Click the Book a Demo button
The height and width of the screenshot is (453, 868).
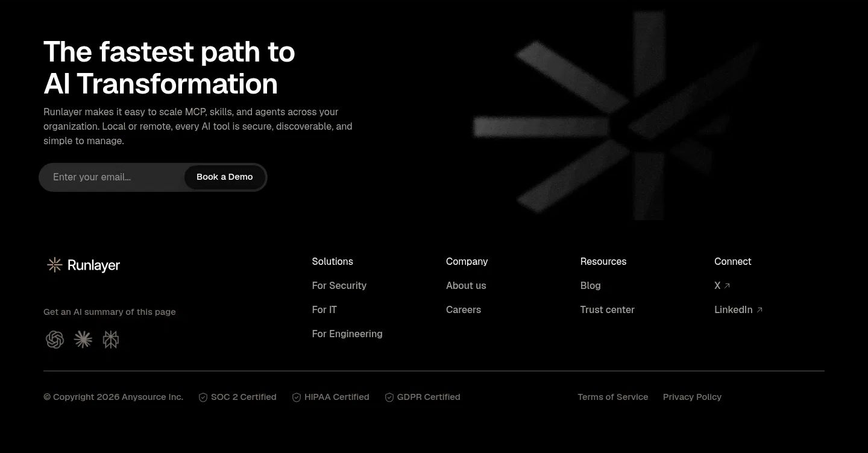coord(225,177)
